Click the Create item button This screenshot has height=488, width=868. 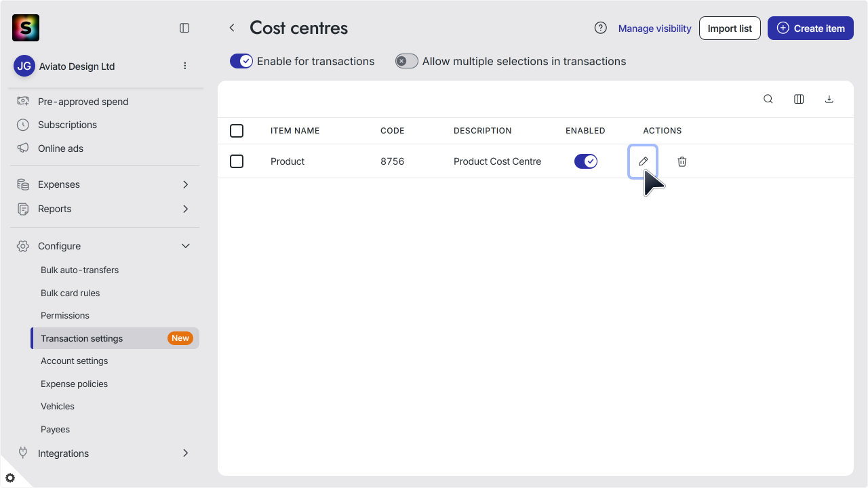[x=810, y=28]
